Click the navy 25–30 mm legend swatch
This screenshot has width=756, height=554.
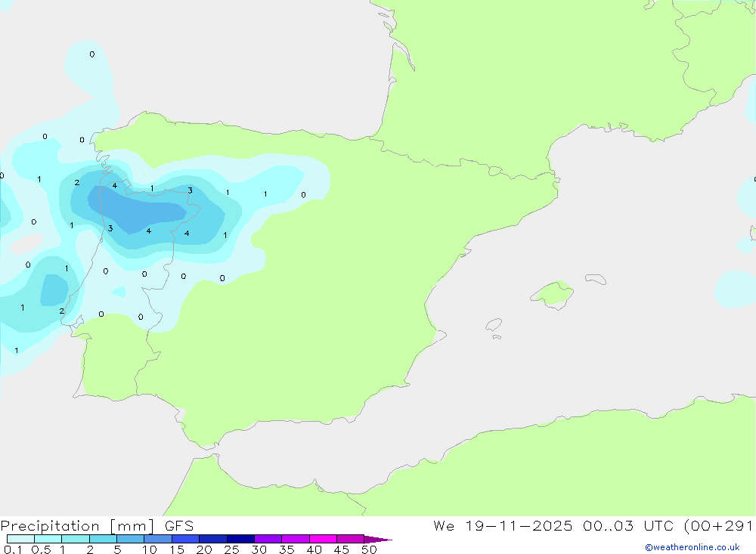point(240,539)
